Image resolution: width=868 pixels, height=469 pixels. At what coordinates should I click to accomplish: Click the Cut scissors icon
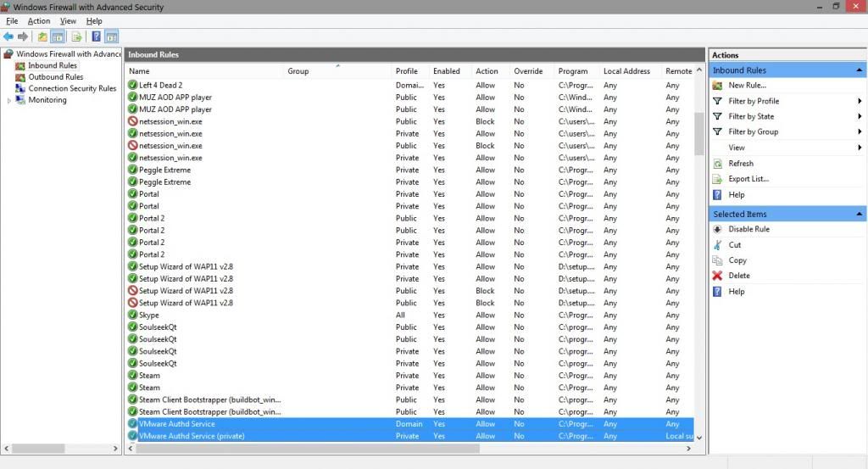(717, 245)
